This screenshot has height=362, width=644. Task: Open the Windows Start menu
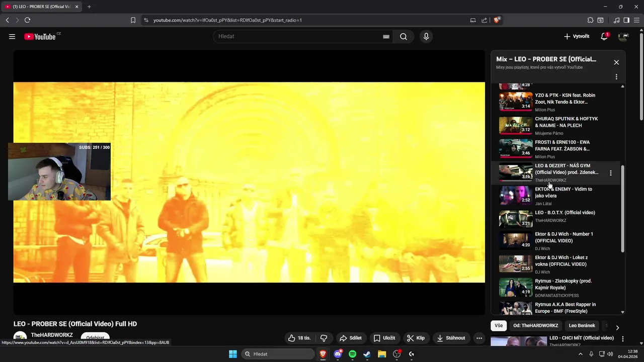click(x=233, y=354)
